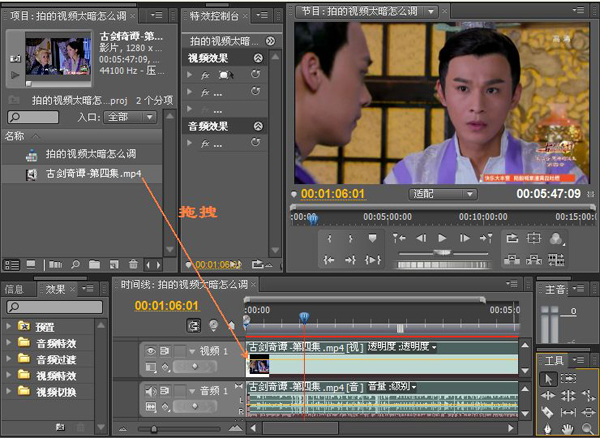Toggle Motion effect fx switch
Image resolution: width=600 pixels, height=438 pixels.
click(x=205, y=75)
